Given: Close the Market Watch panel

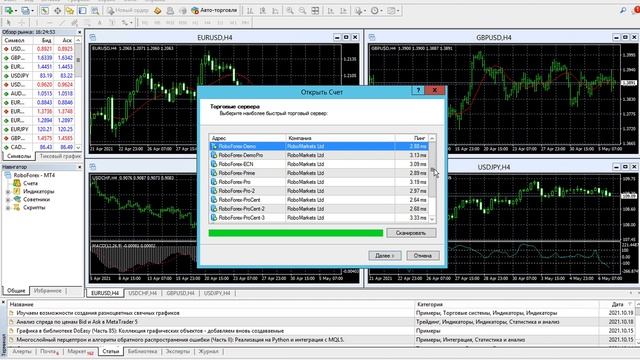Looking at the screenshot, I should click(x=80, y=32).
